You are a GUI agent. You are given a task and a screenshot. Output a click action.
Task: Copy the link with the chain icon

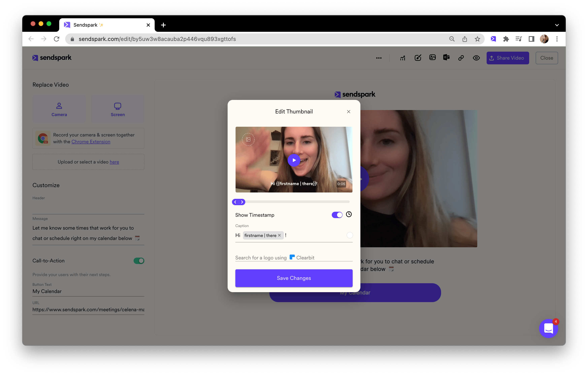coord(461,58)
